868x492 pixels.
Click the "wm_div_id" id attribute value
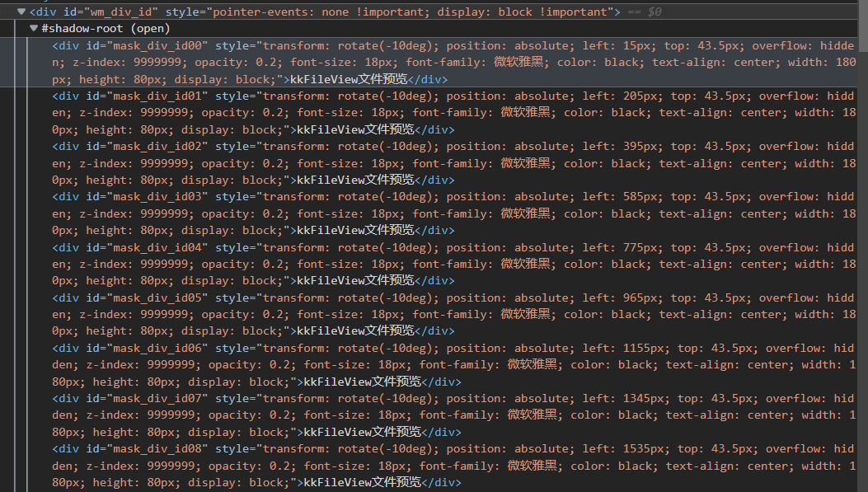(119, 12)
